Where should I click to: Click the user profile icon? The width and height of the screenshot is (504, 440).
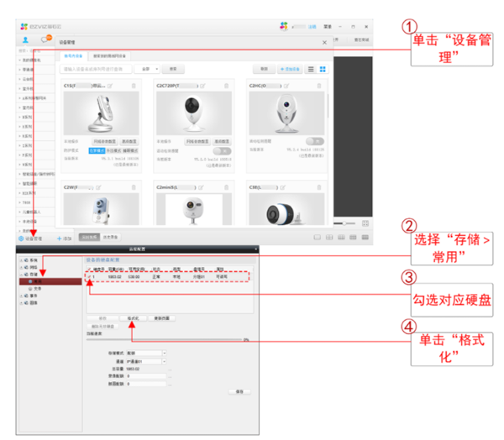pos(26,39)
